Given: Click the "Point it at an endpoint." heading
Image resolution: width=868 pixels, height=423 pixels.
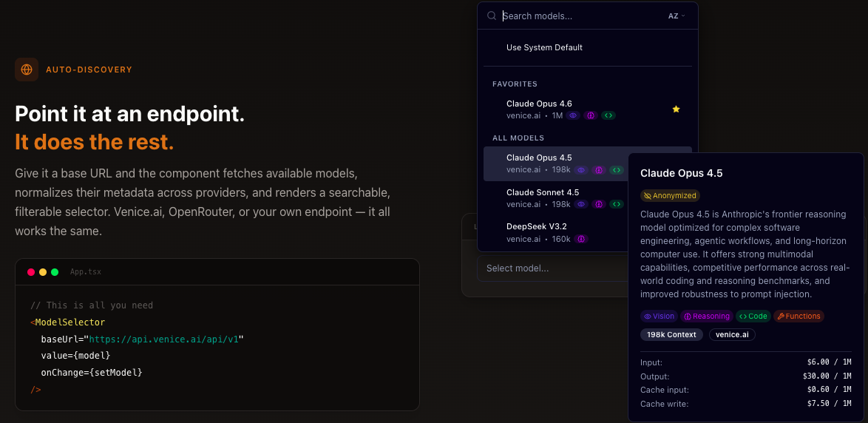Looking at the screenshot, I should pyautogui.click(x=129, y=113).
